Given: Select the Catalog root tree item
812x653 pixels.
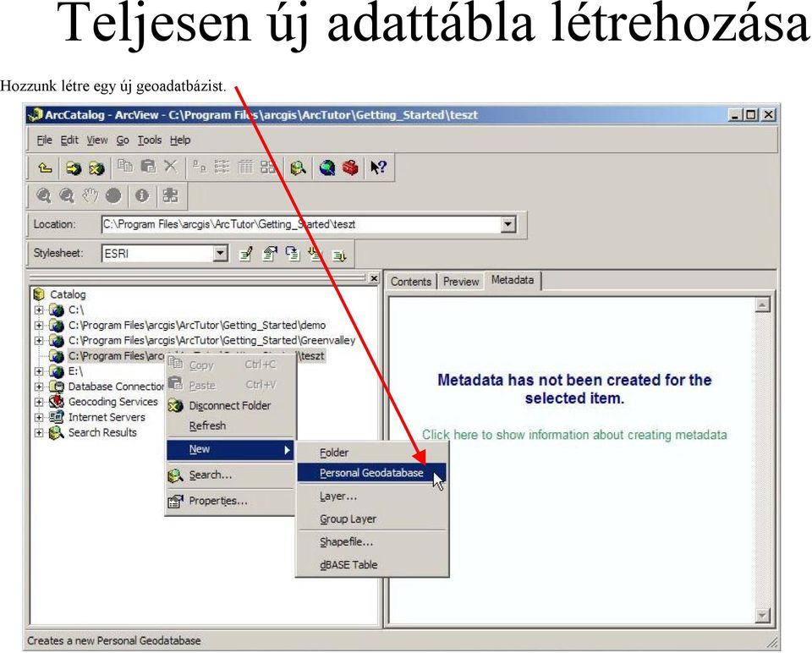Looking at the screenshot, I should [59, 294].
